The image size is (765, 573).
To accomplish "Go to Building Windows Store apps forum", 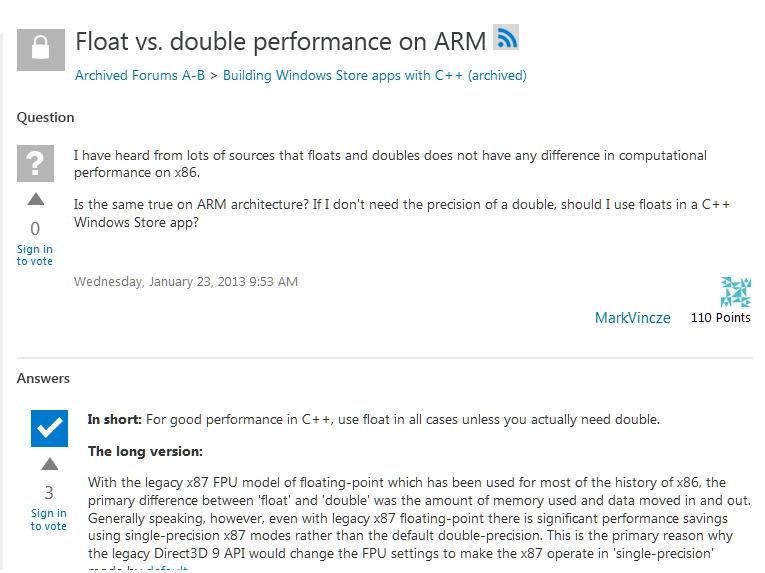I will pyautogui.click(x=375, y=76).
